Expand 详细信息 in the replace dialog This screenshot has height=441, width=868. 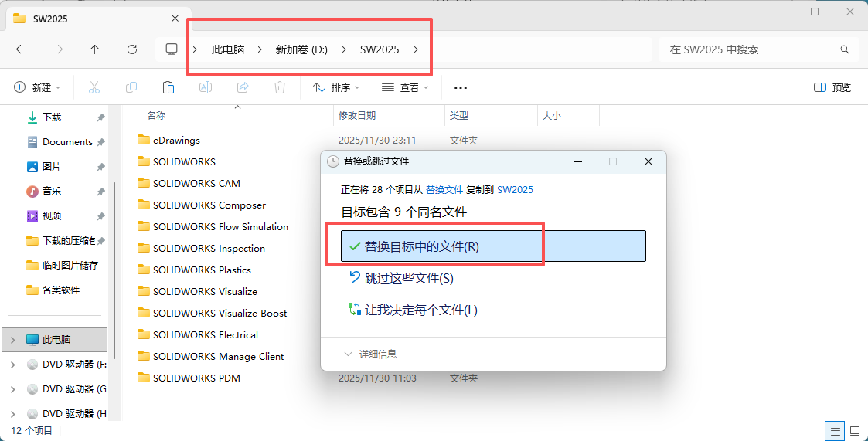tap(370, 354)
